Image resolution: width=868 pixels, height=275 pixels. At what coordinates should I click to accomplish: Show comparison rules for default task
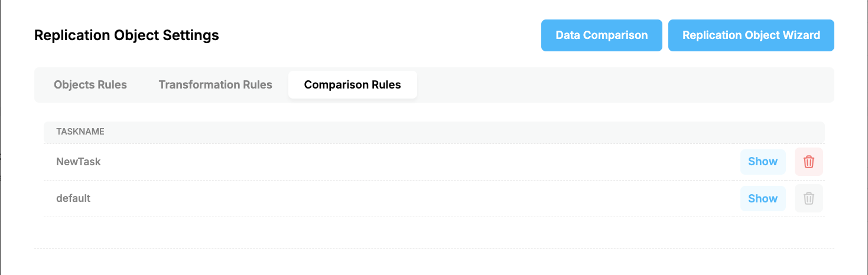[x=763, y=198]
